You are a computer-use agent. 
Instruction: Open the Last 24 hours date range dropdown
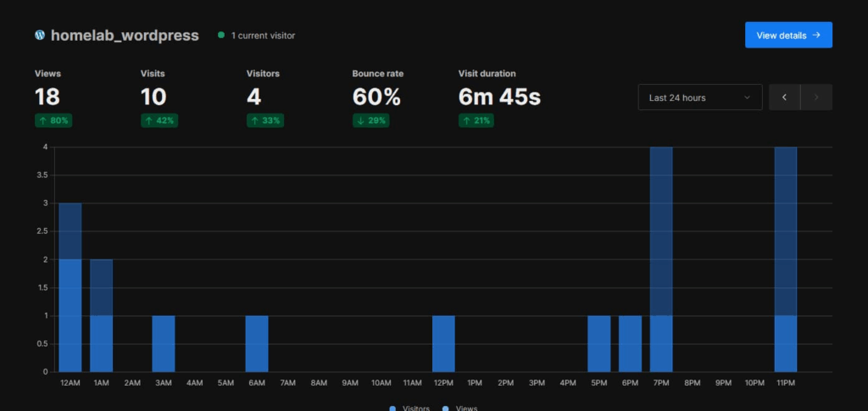pos(699,97)
